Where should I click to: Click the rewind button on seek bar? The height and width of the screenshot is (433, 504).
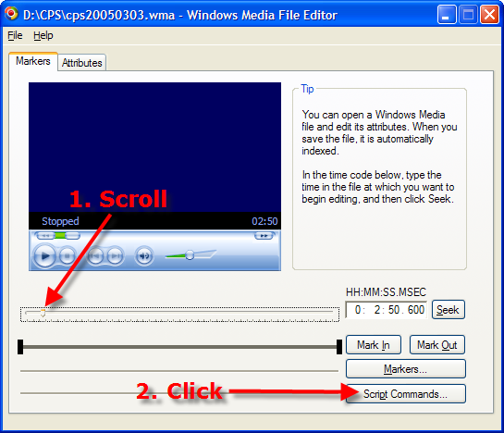point(45,236)
